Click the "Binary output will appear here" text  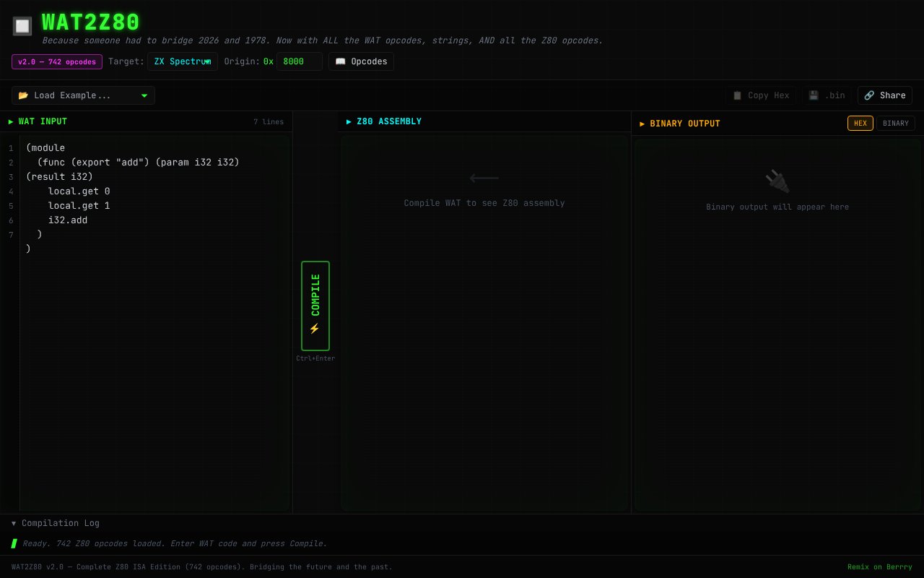[x=777, y=207]
